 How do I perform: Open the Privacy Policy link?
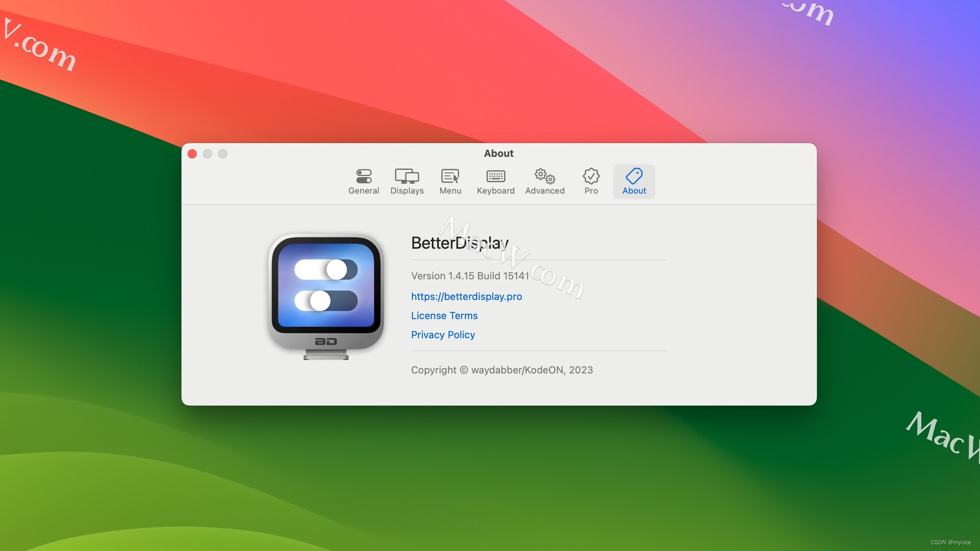click(443, 335)
